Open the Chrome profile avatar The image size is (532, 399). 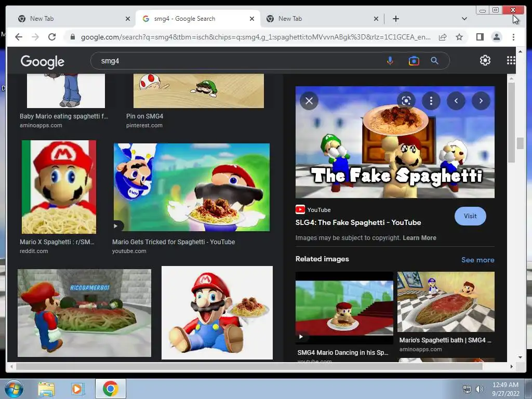pos(496,37)
